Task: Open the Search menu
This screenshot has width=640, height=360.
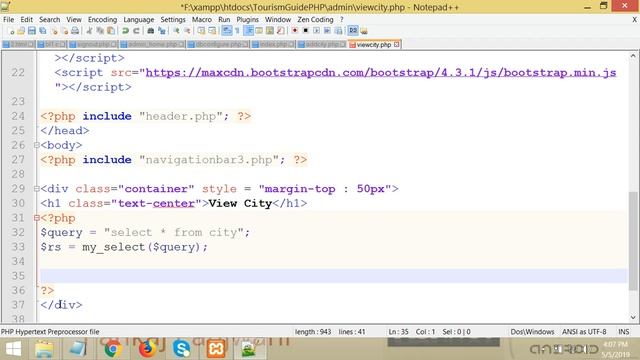Action: coord(49,20)
